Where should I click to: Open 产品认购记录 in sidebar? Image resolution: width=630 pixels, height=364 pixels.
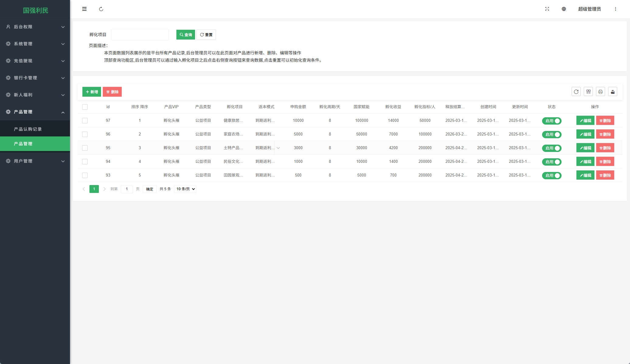pyautogui.click(x=28, y=129)
